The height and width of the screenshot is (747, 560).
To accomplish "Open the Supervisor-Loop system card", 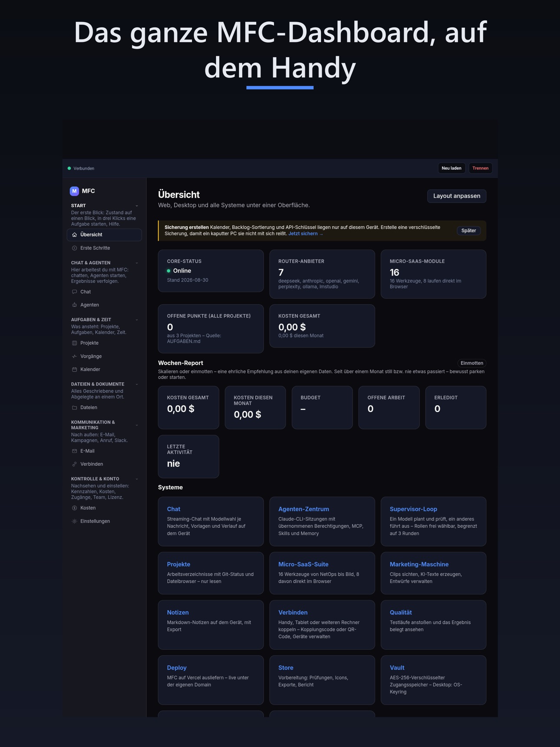I will (x=433, y=521).
